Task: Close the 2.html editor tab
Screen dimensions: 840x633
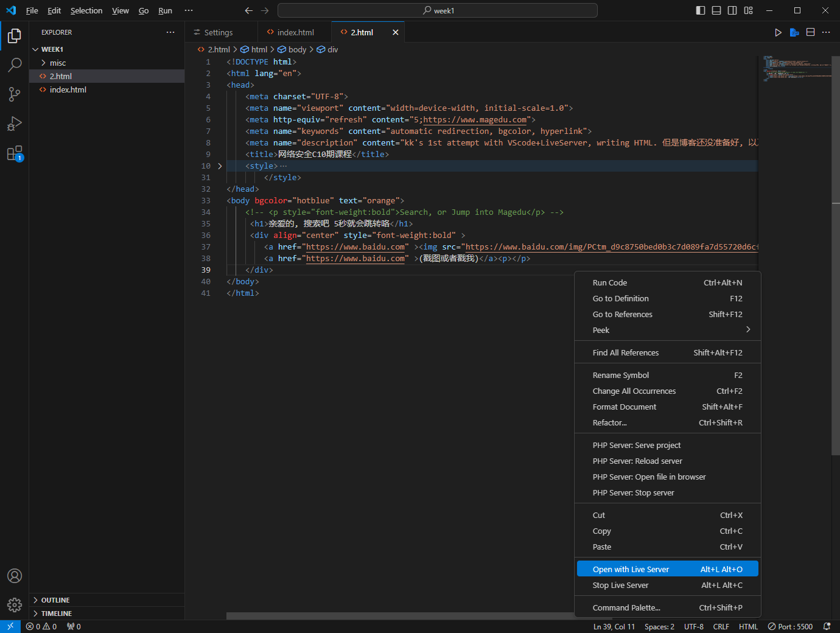Action: coord(396,32)
